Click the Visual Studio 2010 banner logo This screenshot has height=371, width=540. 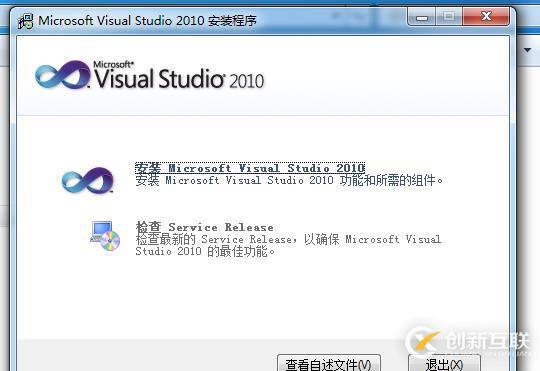[x=149, y=75]
